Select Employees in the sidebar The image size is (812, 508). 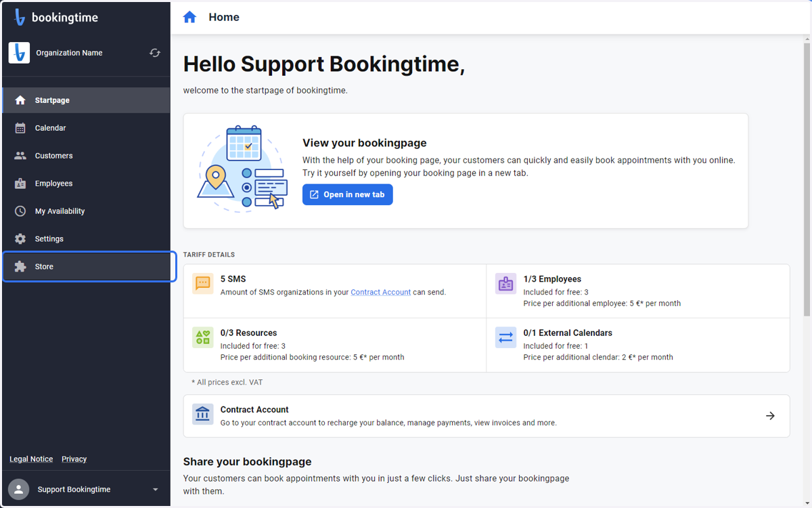point(86,184)
